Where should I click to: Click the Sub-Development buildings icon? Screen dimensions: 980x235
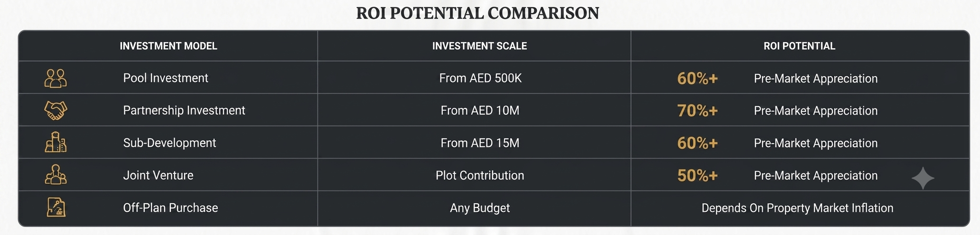click(x=56, y=142)
